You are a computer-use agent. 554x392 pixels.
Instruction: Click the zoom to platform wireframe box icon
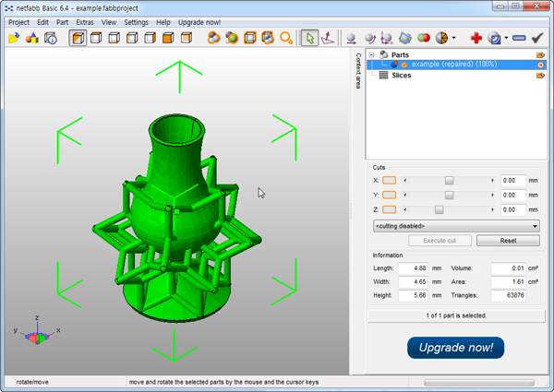[250, 38]
